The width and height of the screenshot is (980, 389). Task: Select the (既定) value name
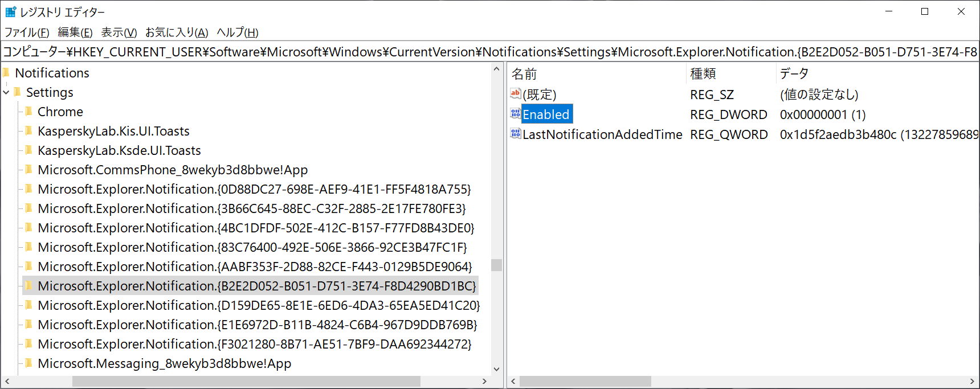539,95
